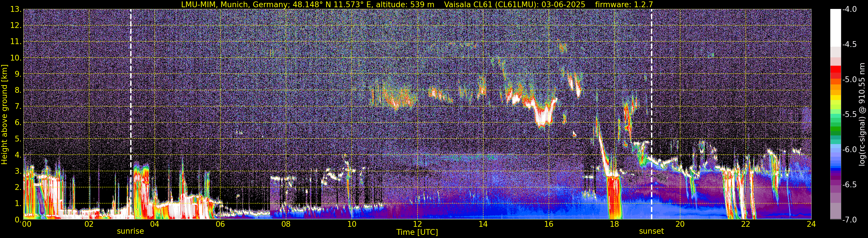Click the '13.' height axis tick label

pyautogui.click(x=16, y=9)
